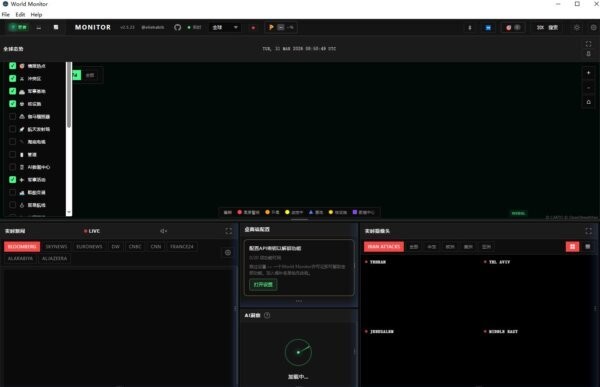
Task: Uncheck the first layer with red target icon
Action: (x=13, y=66)
